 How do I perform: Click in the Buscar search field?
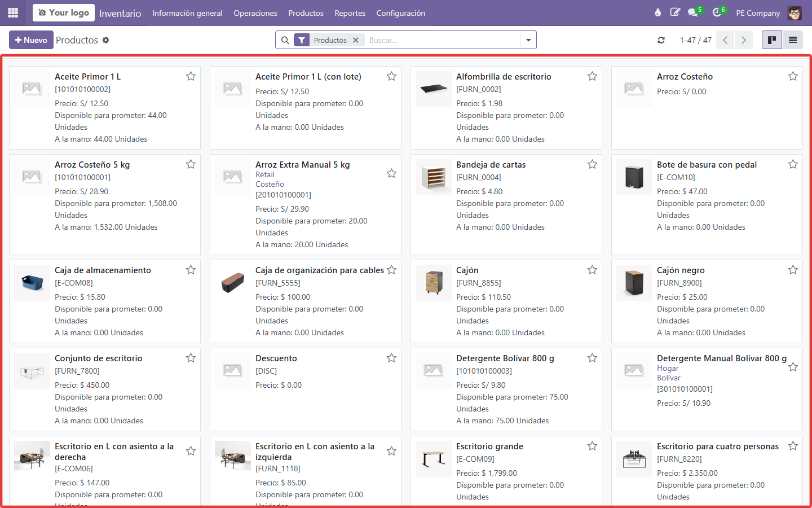click(443, 40)
